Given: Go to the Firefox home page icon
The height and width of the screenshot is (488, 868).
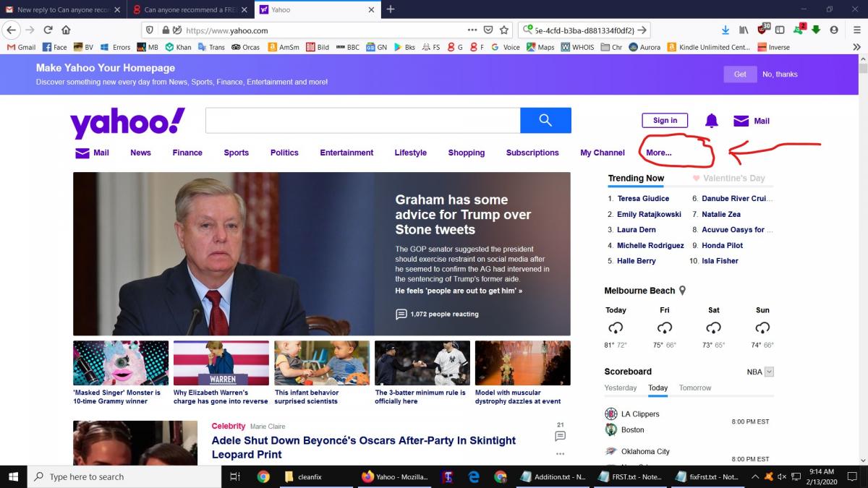Looking at the screenshot, I should pyautogui.click(x=67, y=30).
